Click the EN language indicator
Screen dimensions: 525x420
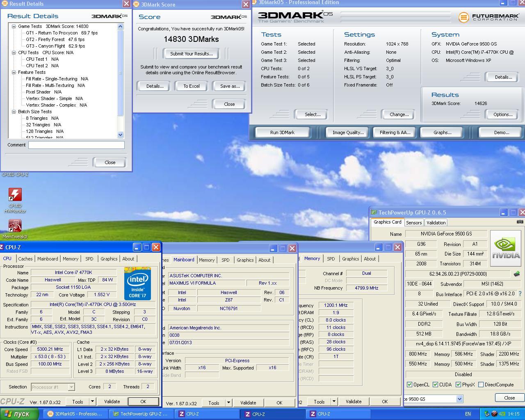468,414
